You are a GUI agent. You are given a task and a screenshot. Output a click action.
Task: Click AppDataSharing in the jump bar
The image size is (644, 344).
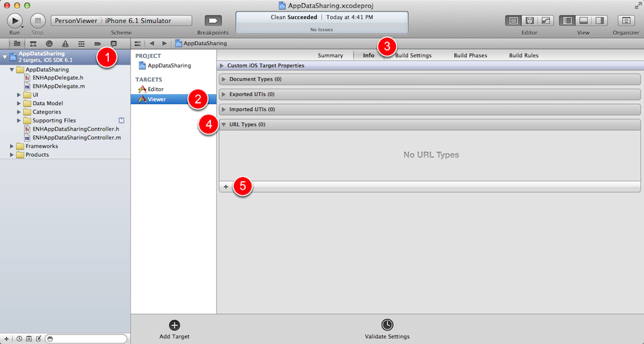(x=201, y=43)
